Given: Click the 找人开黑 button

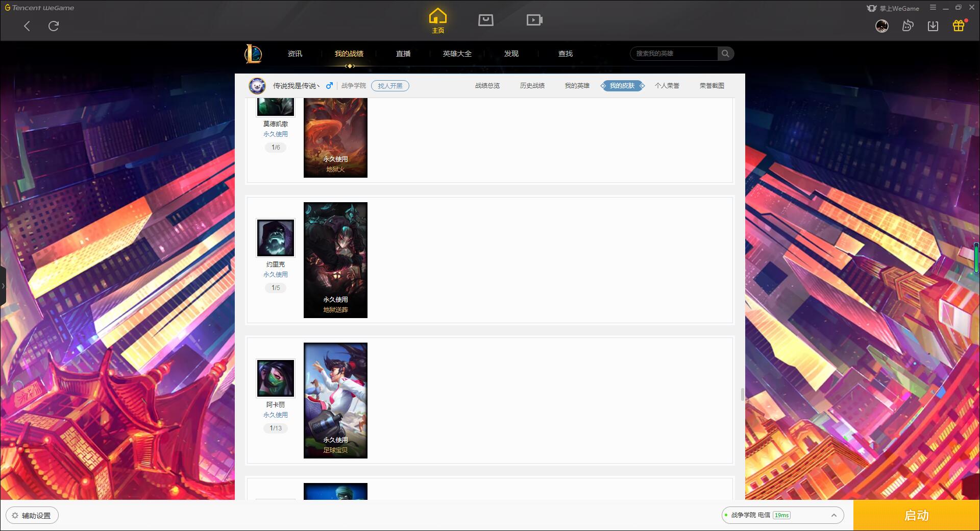Looking at the screenshot, I should (390, 86).
